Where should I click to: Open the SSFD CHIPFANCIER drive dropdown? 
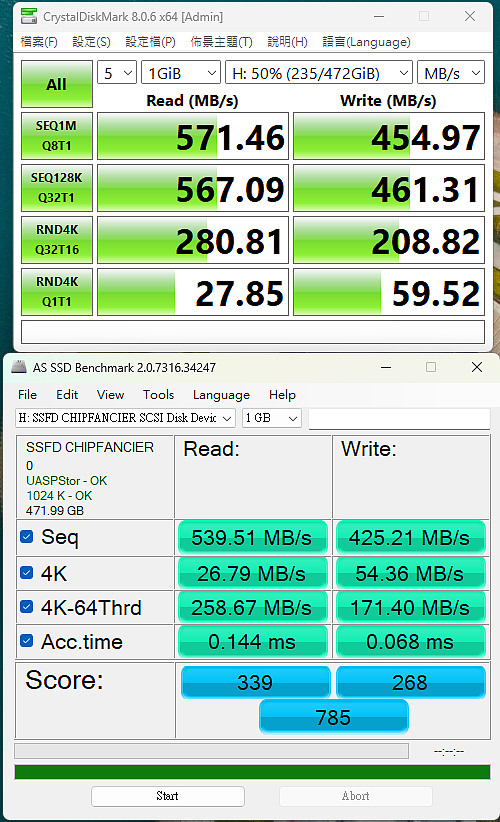[125, 418]
